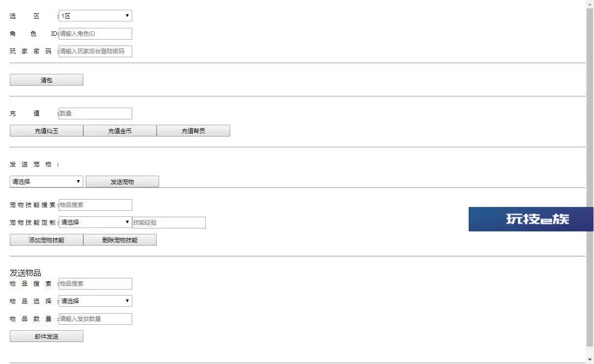Click the 技能经验 input field
Viewport: 594px width, 364px height.
169,223
